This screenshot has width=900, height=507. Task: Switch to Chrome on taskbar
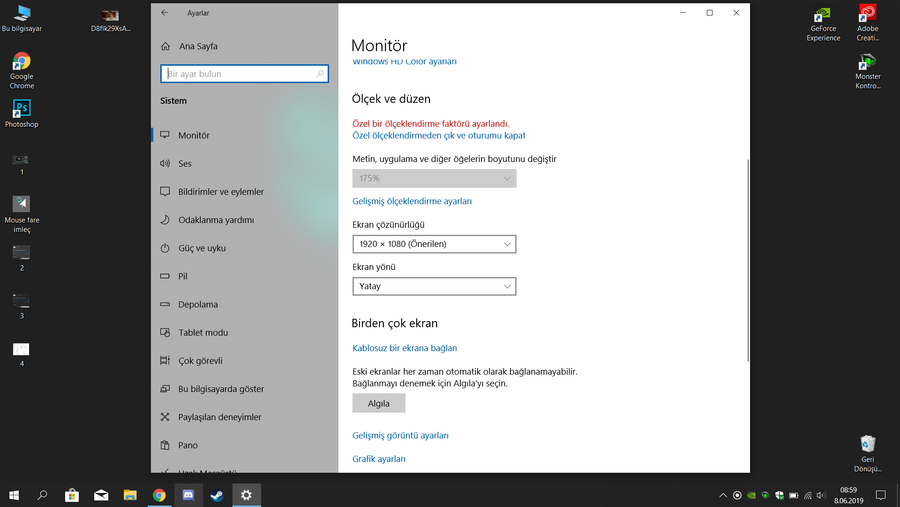coord(159,495)
